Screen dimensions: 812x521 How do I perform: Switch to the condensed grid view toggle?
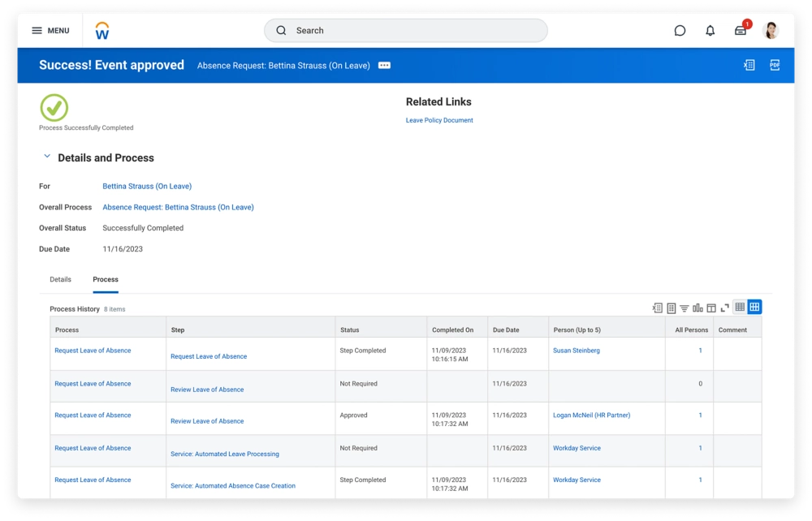740,307
